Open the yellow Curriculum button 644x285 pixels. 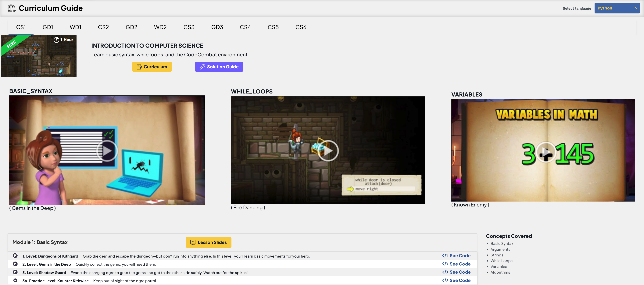tap(152, 67)
